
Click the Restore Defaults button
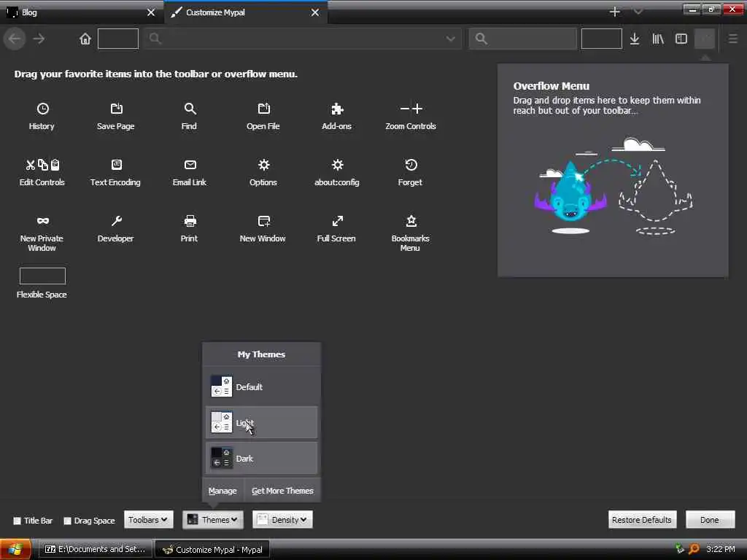point(642,520)
